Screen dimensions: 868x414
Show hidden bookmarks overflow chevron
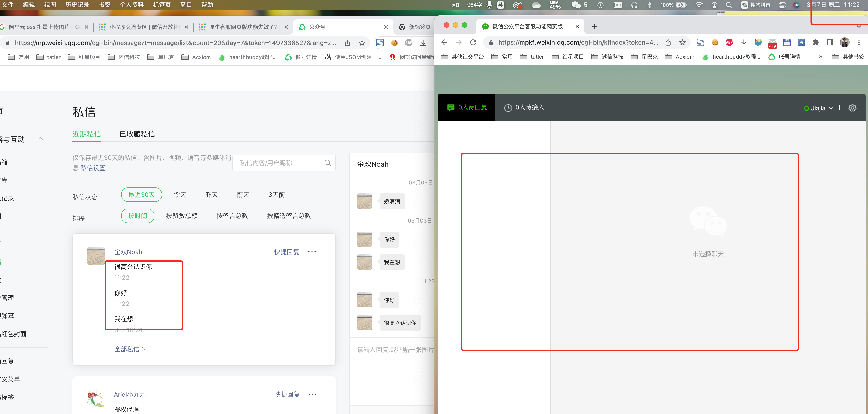click(x=821, y=57)
